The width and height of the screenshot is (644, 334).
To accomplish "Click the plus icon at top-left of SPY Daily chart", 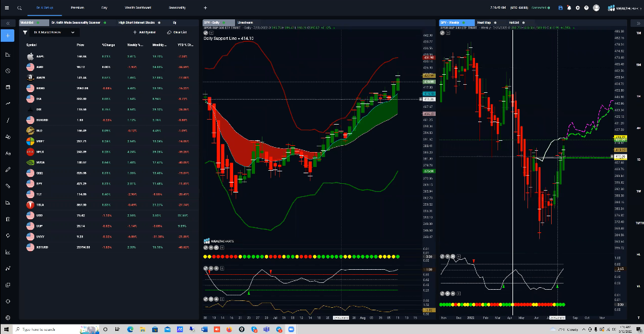I will 211,33.
